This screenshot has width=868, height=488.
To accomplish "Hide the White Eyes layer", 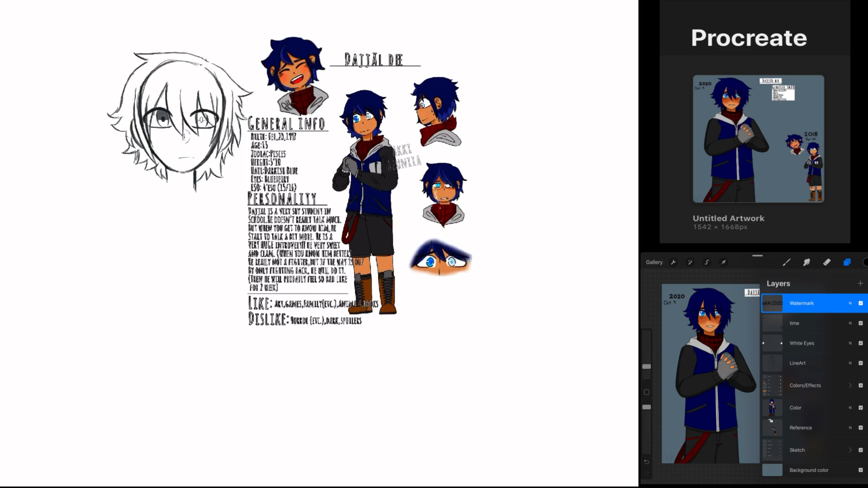I will coord(861,343).
